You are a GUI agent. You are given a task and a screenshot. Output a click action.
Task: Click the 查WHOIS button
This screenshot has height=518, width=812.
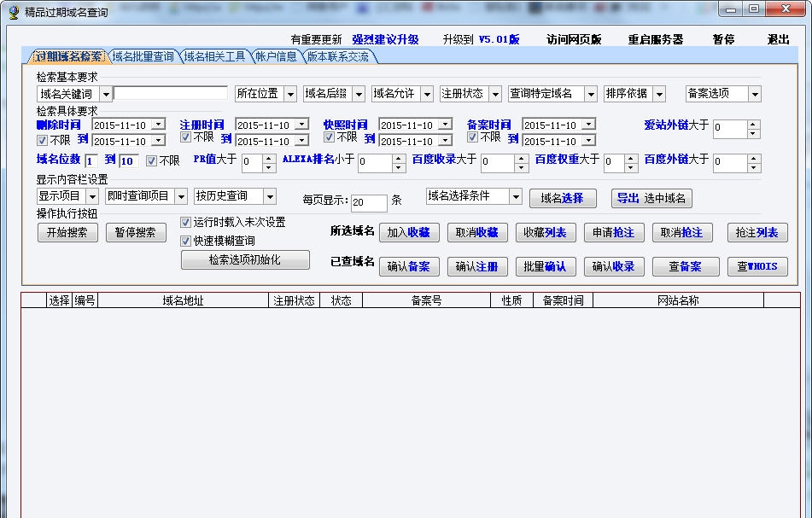(757, 266)
